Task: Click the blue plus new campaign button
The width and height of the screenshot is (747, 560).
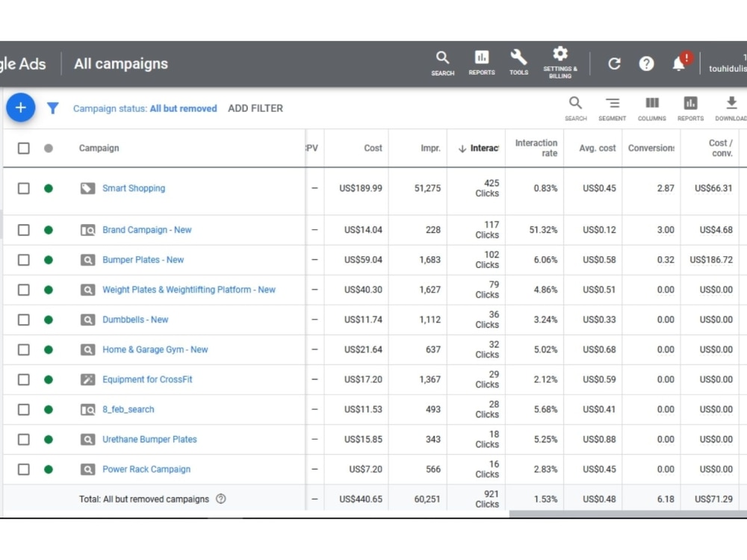Action: click(x=20, y=108)
